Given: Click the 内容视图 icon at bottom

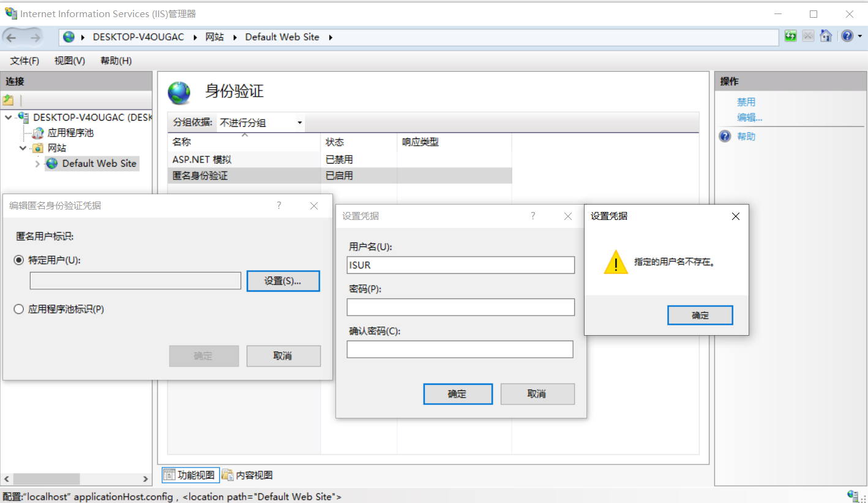Looking at the screenshot, I should [228, 475].
